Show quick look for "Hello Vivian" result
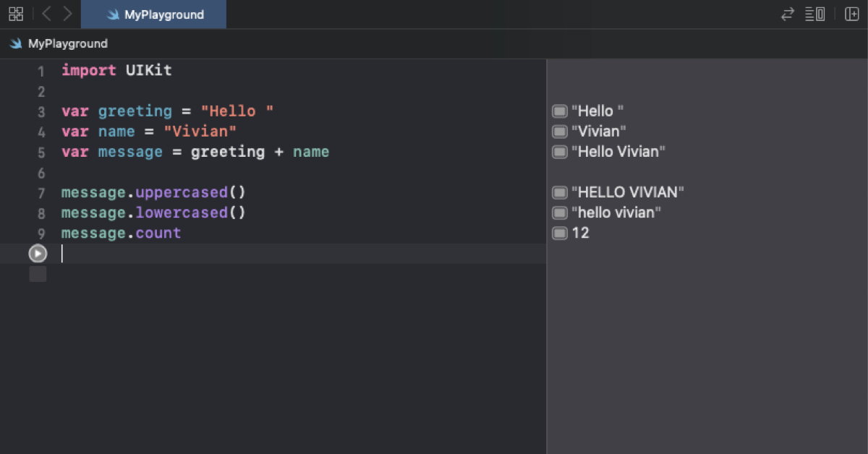Viewport: 868px width, 454px height. [x=560, y=152]
